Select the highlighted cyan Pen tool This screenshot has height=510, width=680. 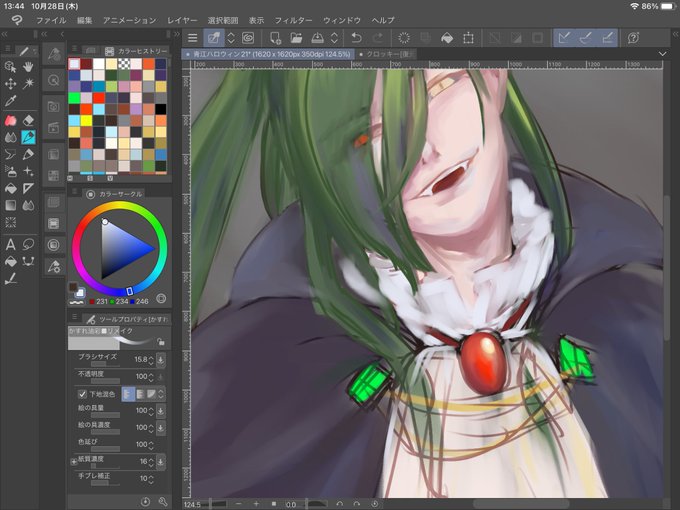pos(28,137)
